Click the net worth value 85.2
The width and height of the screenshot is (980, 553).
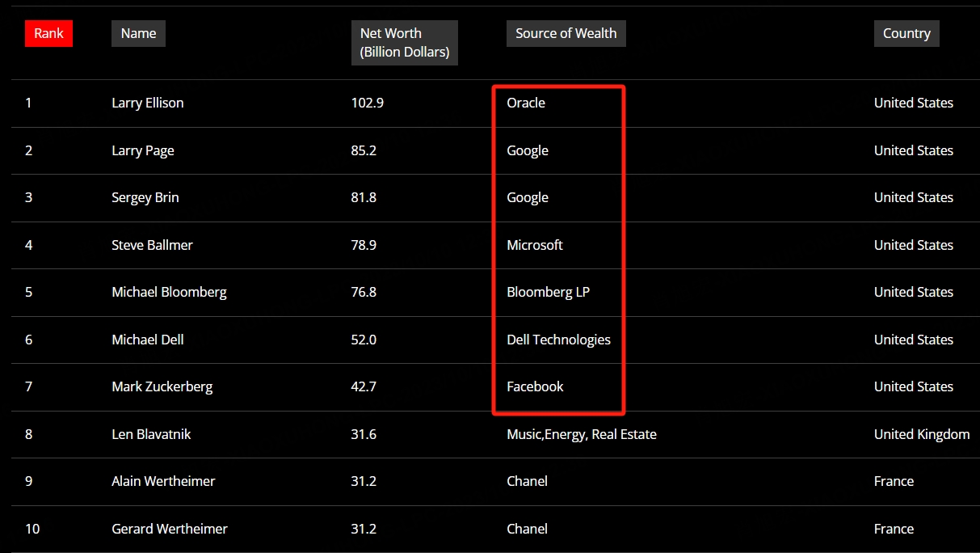tap(364, 150)
